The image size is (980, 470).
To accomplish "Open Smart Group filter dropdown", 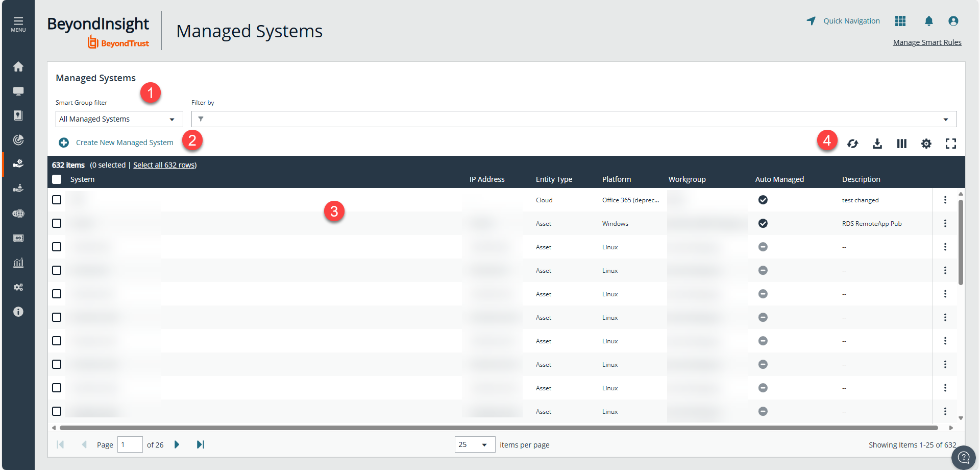I will click(119, 119).
